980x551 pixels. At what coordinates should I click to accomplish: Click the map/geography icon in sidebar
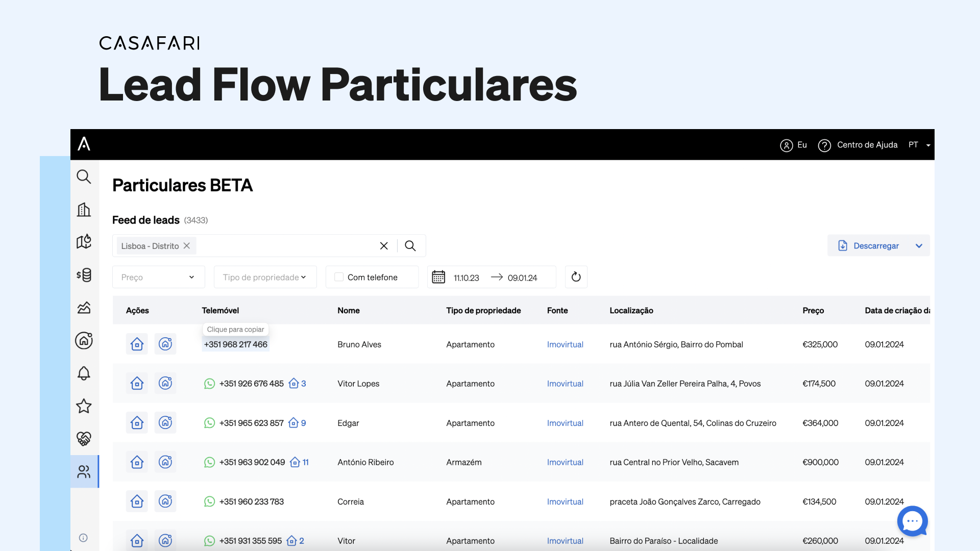coord(84,241)
